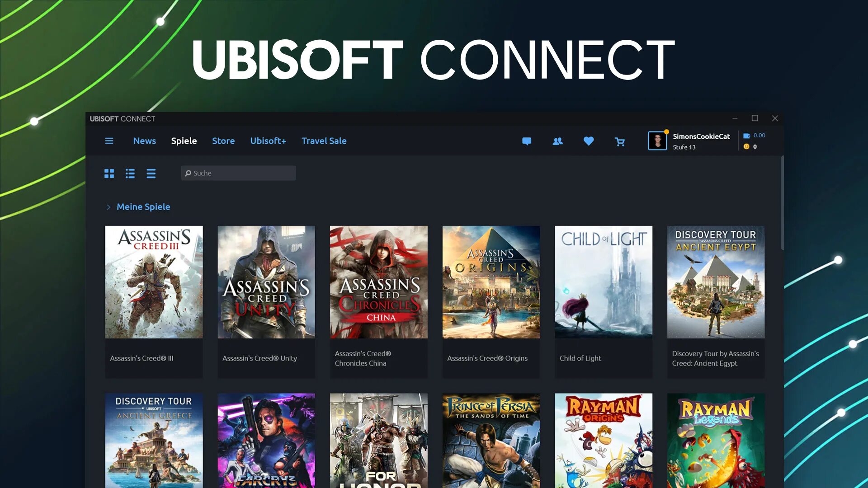The width and height of the screenshot is (868, 488).
Task: Click the Store menu item
Action: [223, 141]
